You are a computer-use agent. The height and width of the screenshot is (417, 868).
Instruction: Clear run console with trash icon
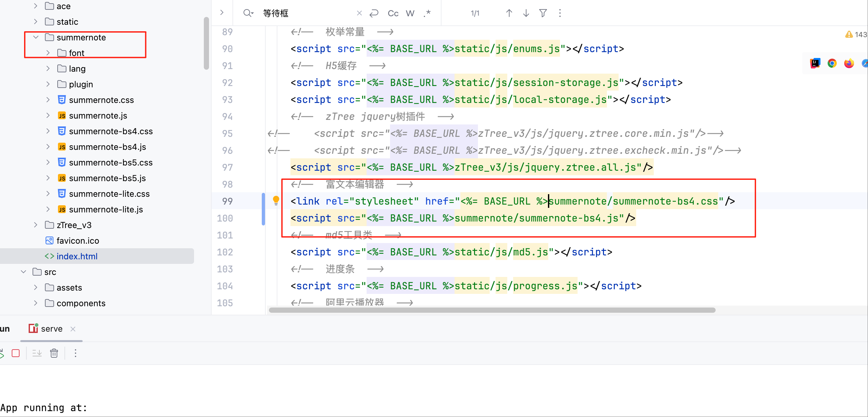(54, 353)
